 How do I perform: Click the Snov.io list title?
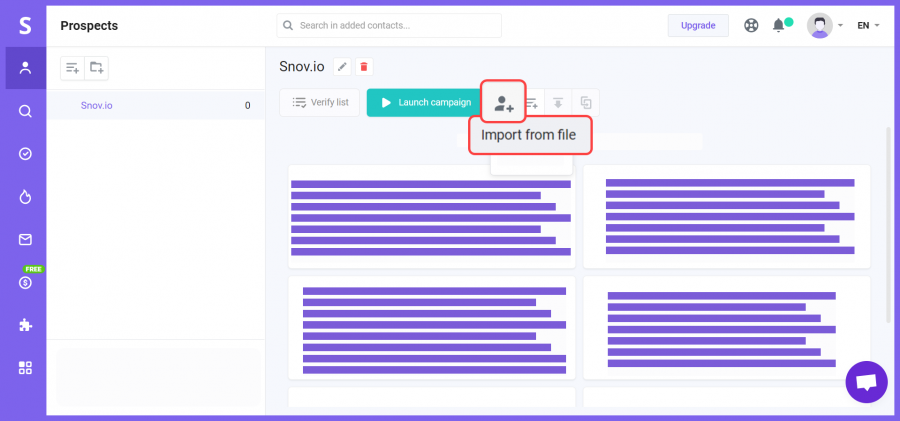(302, 67)
